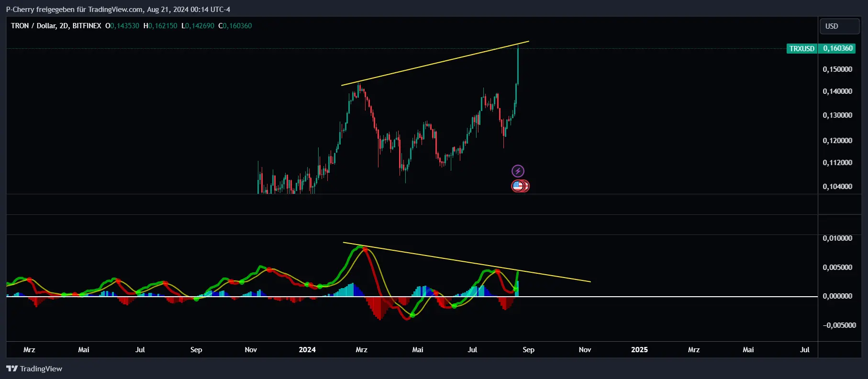Click the 0,104000 price axis label
The height and width of the screenshot is (379, 868).
(x=837, y=187)
